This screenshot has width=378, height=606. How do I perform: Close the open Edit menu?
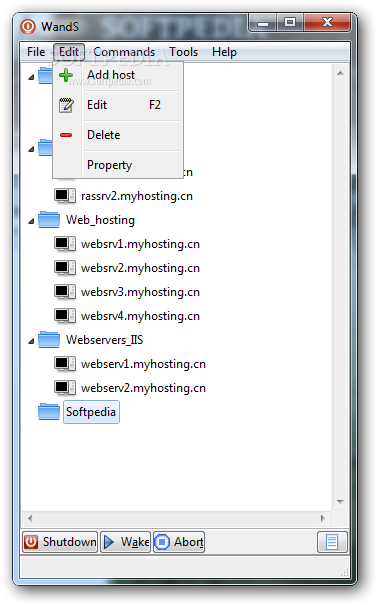pos(69,52)
